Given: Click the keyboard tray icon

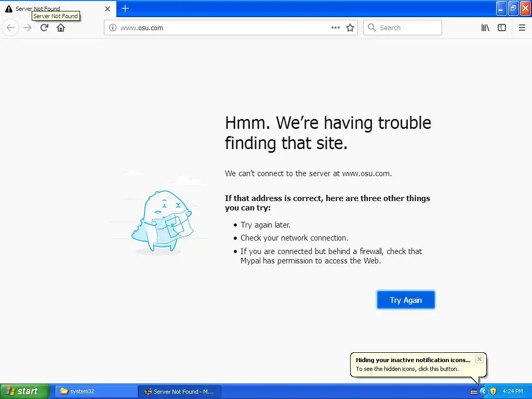Looking at the screenshot, I should 474,392.
